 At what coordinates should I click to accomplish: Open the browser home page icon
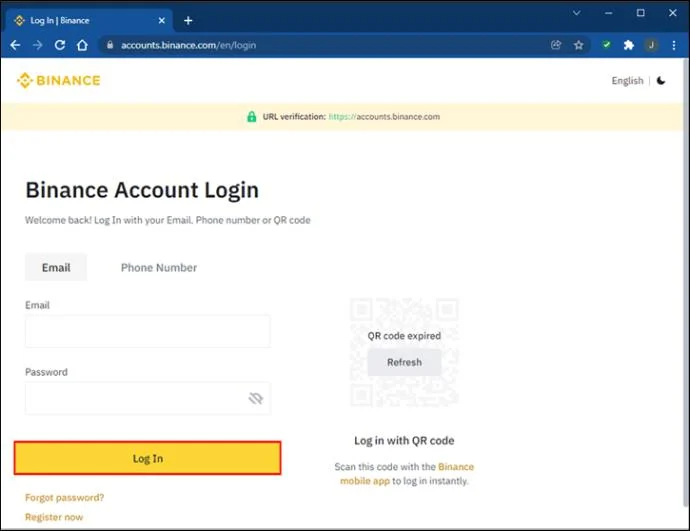click(82, 45)
